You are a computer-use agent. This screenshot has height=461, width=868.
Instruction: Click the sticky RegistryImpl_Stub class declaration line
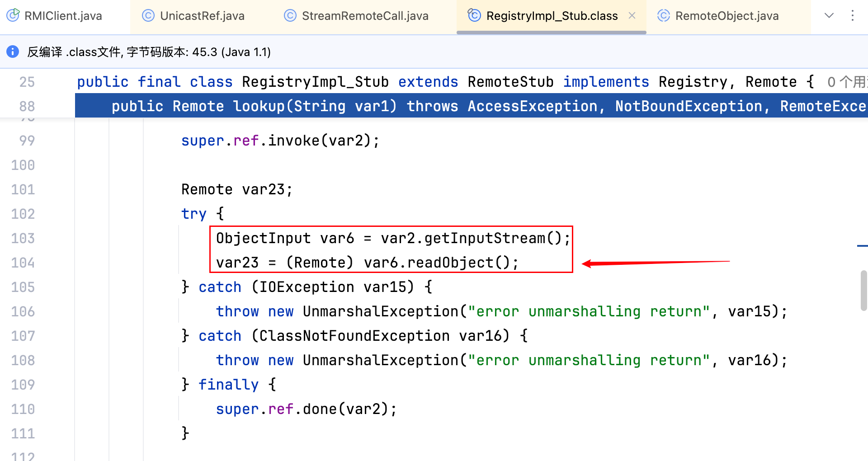pyautogui.click(x=407, y=82)
